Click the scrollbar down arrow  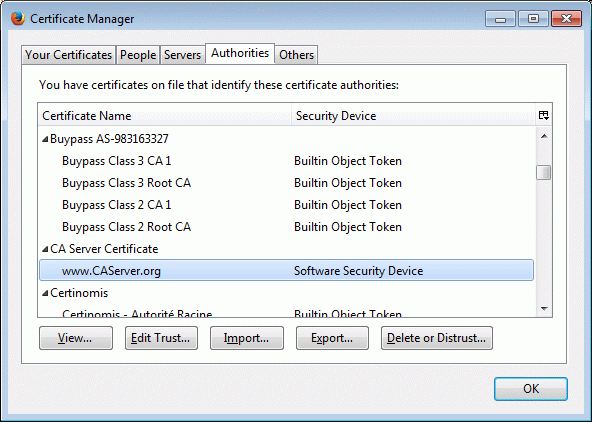544,309
